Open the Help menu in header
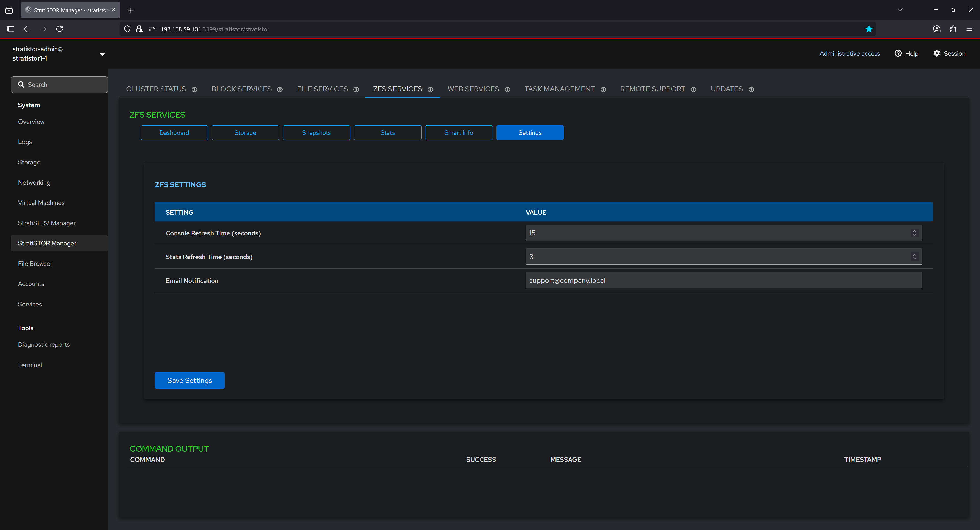This screenshot has height=530, width=980. pyautogui.click(x=906, y=53)
